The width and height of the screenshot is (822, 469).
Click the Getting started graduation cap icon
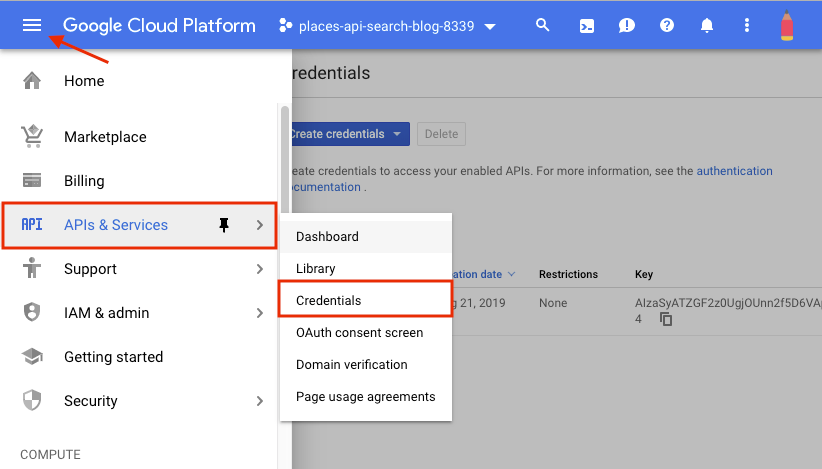pos(32,356)
